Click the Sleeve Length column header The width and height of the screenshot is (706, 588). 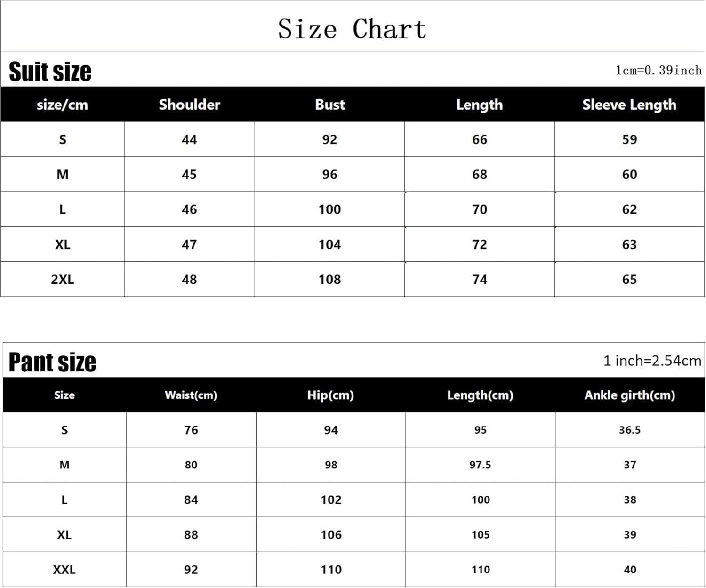click(629, 105)
